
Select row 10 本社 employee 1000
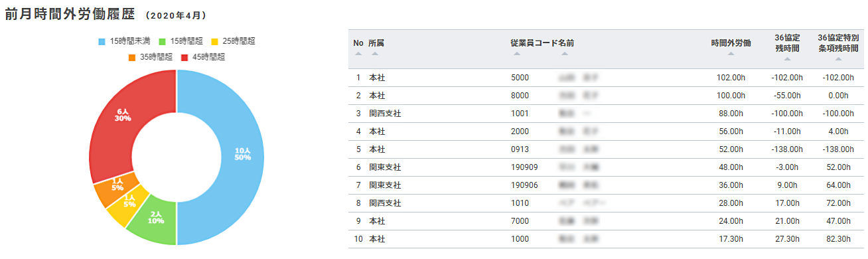(608, 239)
